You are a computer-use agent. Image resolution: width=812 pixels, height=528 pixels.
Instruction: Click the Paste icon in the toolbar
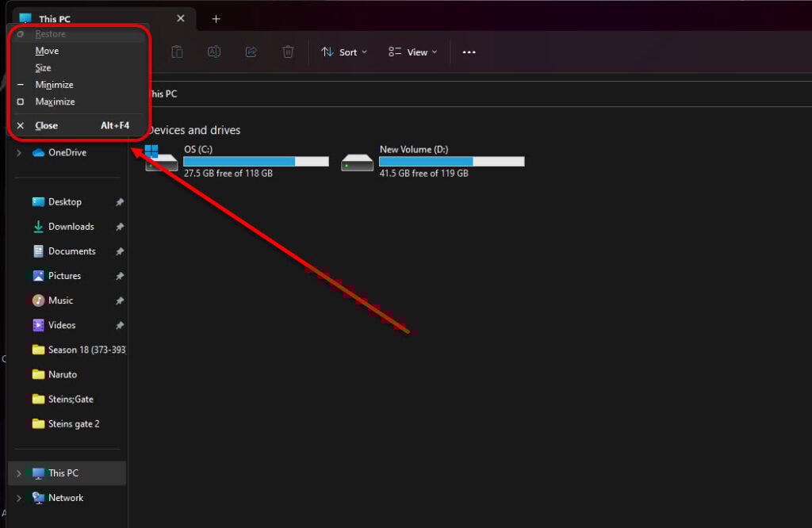click(x=178, y=52)
